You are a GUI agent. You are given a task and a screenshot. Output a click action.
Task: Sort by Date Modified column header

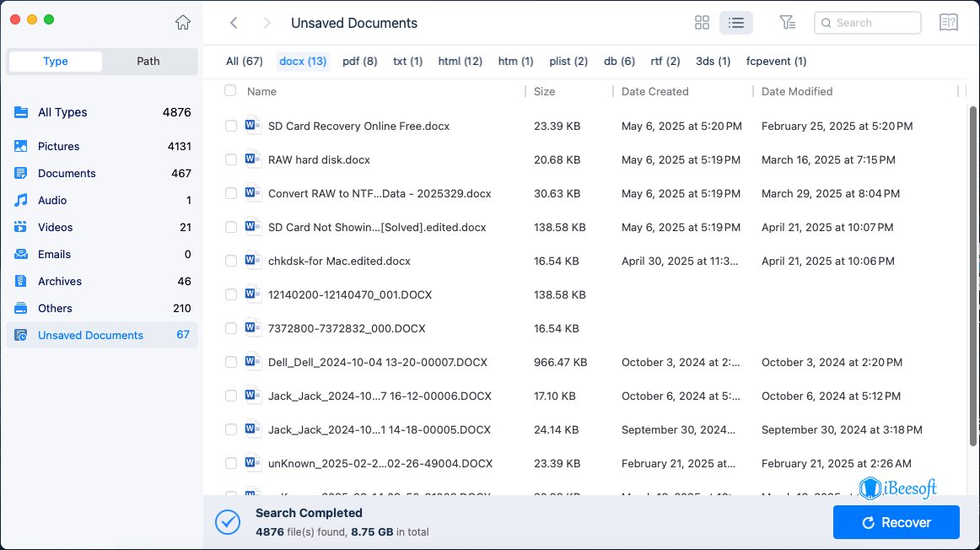click(797, 91)
